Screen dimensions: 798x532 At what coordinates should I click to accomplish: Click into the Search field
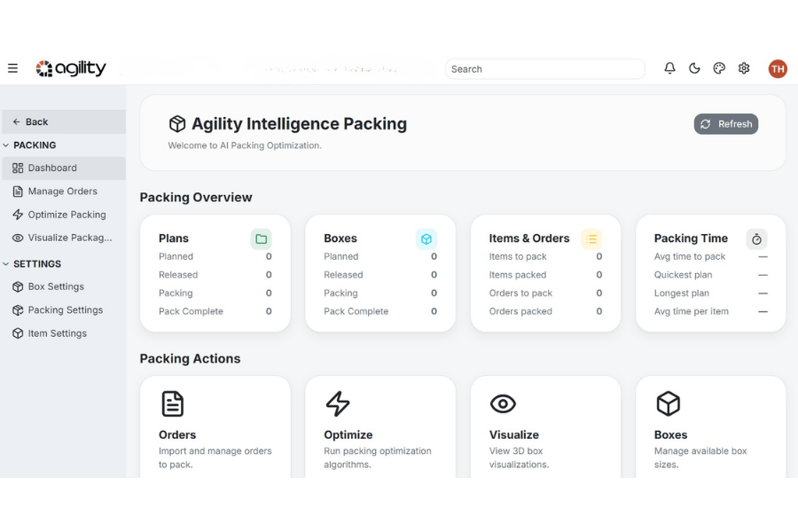[x=545, y=69]
